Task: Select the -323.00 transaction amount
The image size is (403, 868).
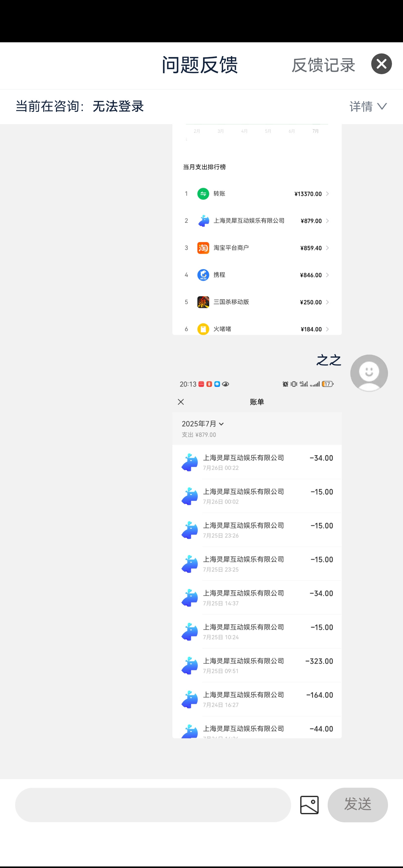Action: tap(319, 661)
